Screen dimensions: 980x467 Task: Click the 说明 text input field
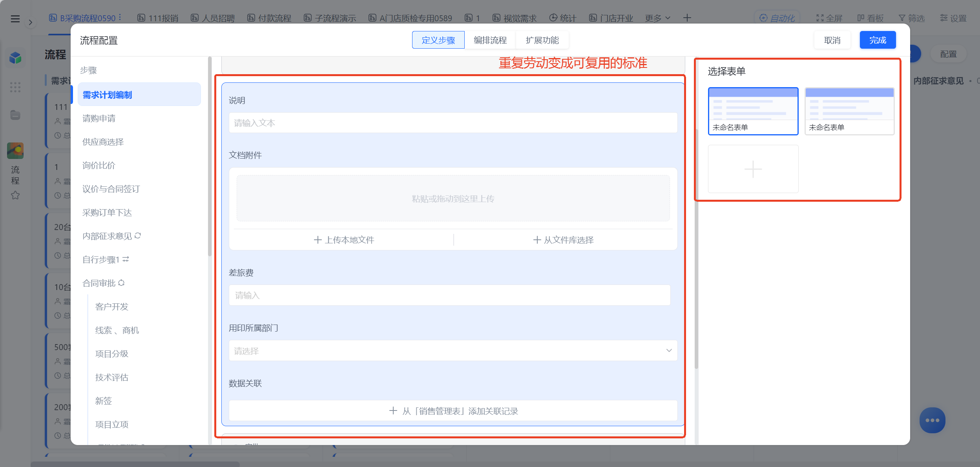(x=453, y=123)
